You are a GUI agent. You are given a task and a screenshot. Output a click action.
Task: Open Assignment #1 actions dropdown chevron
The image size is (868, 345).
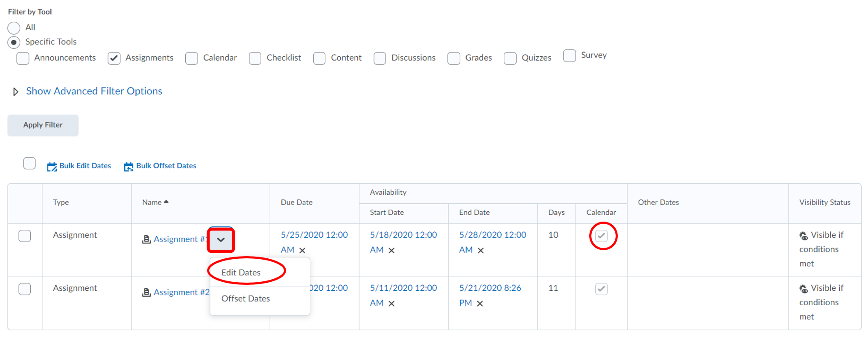(x=221, y=240)
